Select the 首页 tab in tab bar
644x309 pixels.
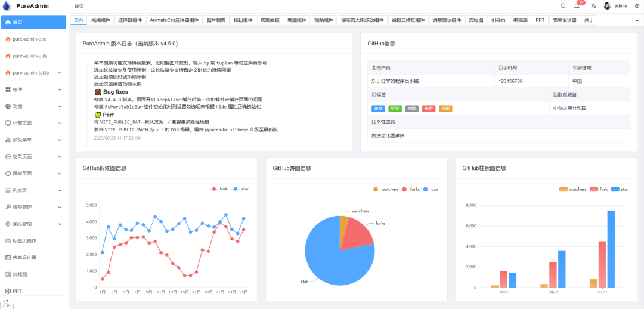click(x=79, y=20)
